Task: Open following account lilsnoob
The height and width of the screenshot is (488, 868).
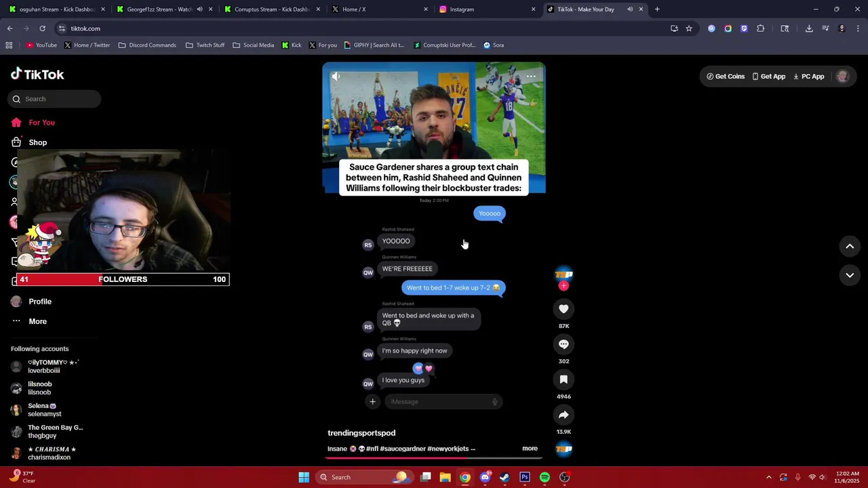Action: (x=39, y=388)
